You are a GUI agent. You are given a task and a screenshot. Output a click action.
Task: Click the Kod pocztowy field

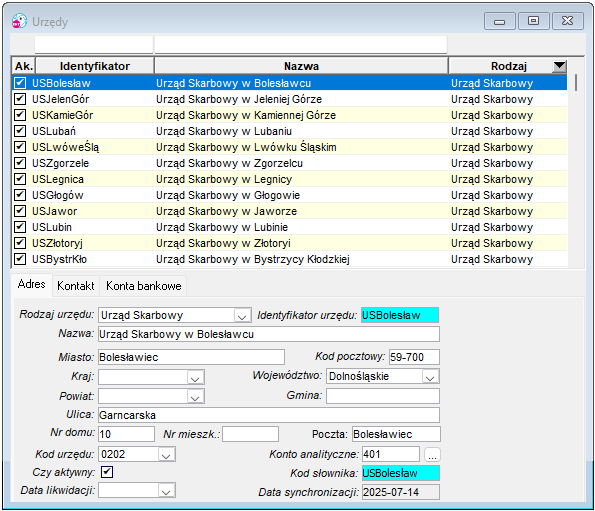pos(414,357)
